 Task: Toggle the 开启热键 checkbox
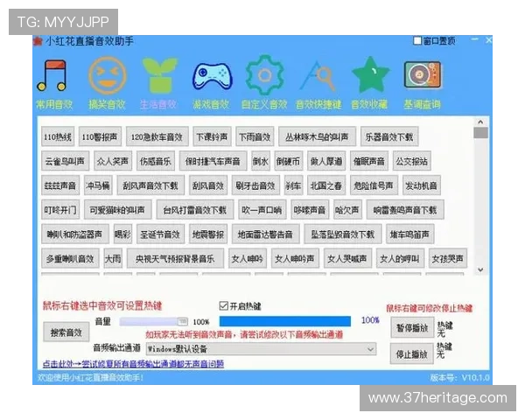223,305
